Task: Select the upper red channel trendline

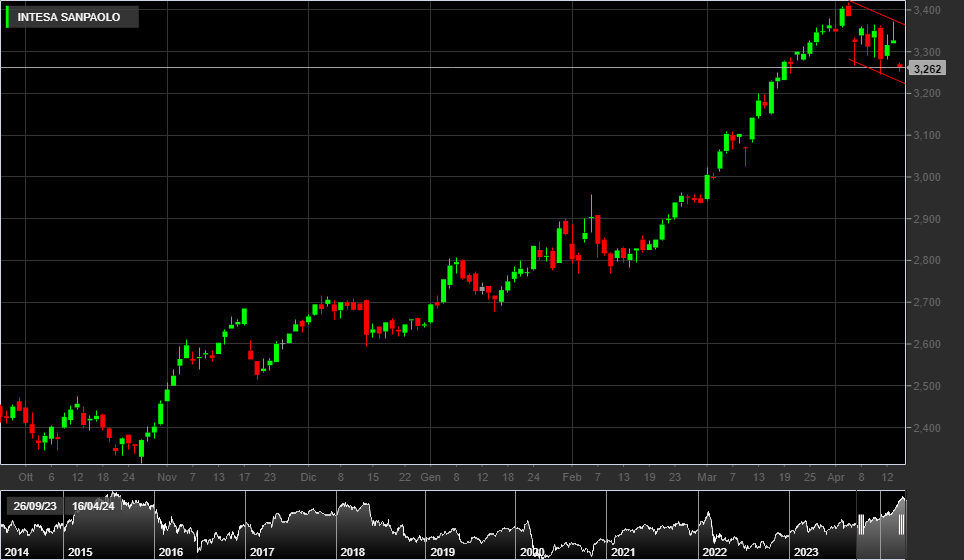Action: [876, 13]
